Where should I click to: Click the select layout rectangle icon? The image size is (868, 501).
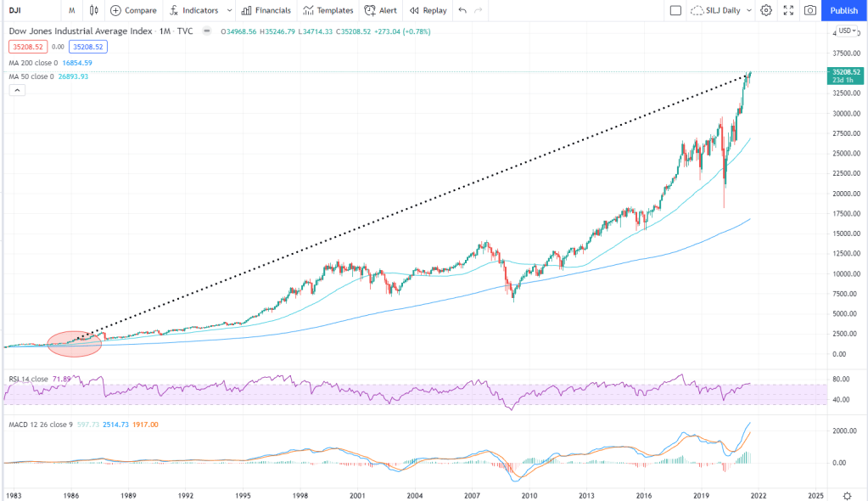(675, 10)
